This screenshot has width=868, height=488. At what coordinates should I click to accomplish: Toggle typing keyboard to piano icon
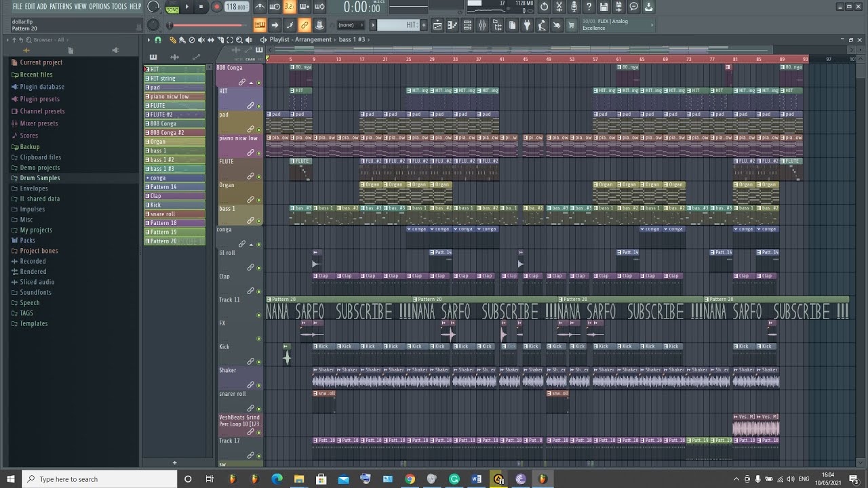[x=260, y=25]
